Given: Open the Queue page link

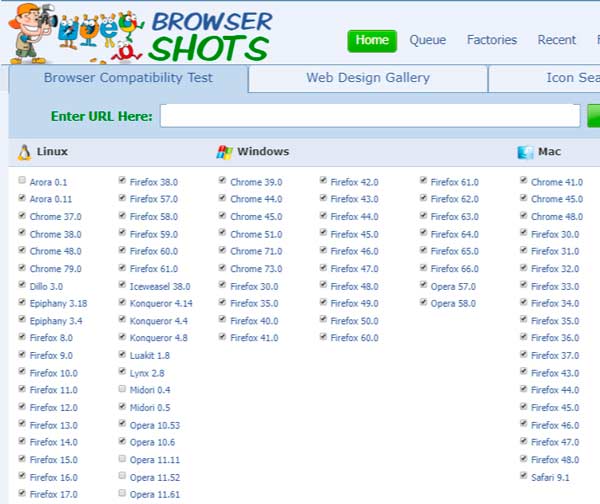Looking at the screenshot, I should click(428, 40).
